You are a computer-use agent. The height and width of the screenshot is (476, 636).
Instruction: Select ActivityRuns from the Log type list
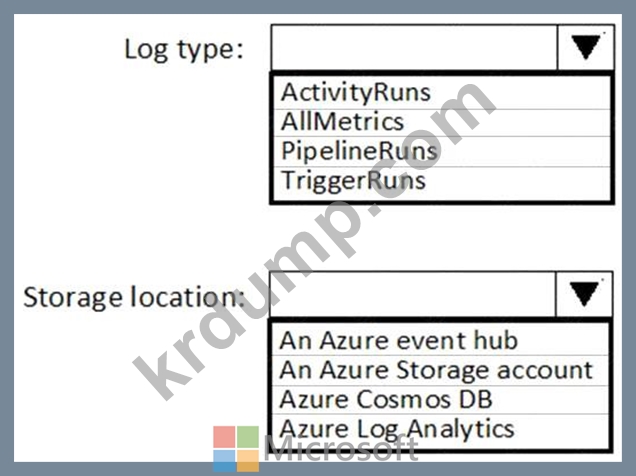click(x=442, y=92)
